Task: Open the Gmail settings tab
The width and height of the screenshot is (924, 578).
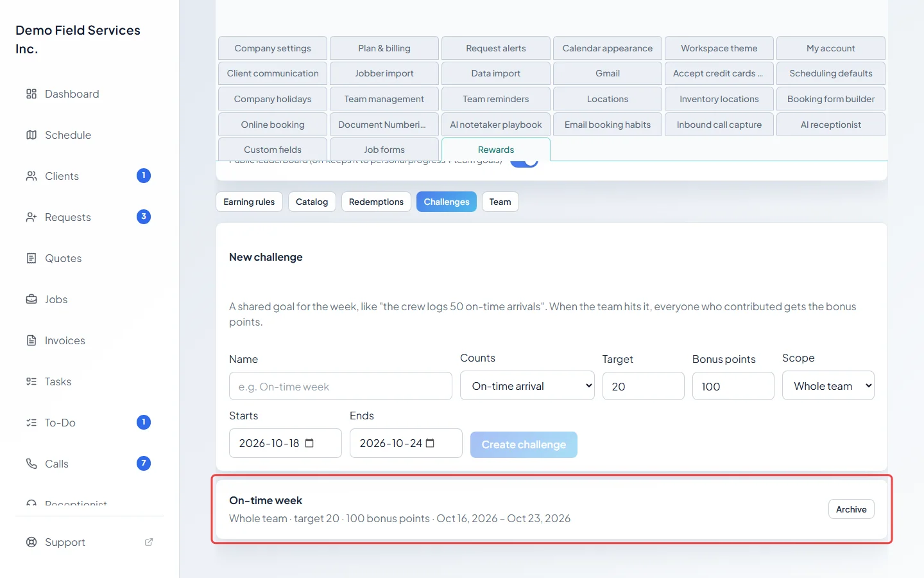Action: click(608, 73)
